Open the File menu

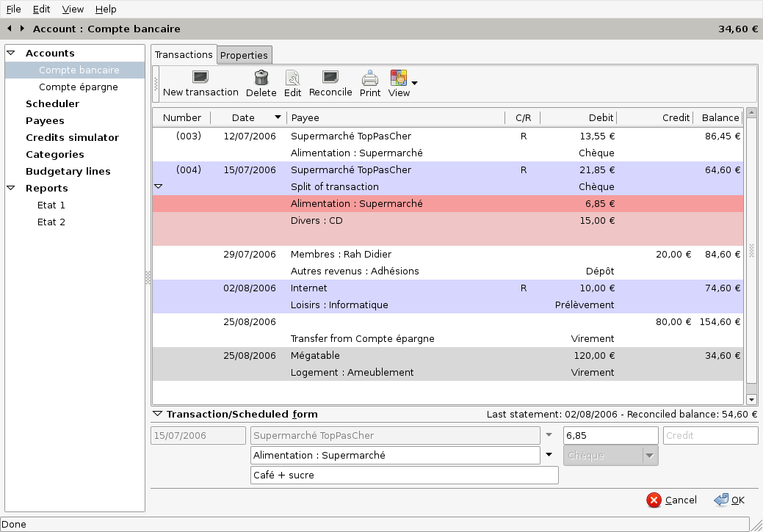13,9
